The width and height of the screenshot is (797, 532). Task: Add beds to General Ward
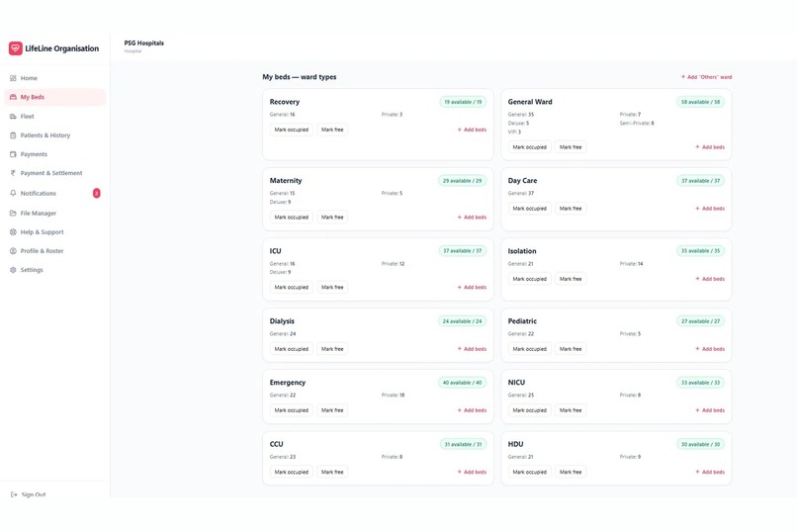tap(710, 147)
